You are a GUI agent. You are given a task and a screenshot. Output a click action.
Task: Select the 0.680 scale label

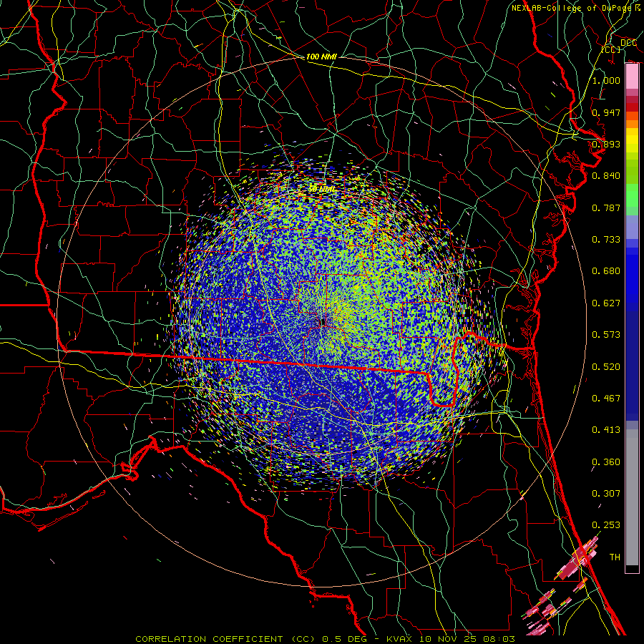pos(606,270)
